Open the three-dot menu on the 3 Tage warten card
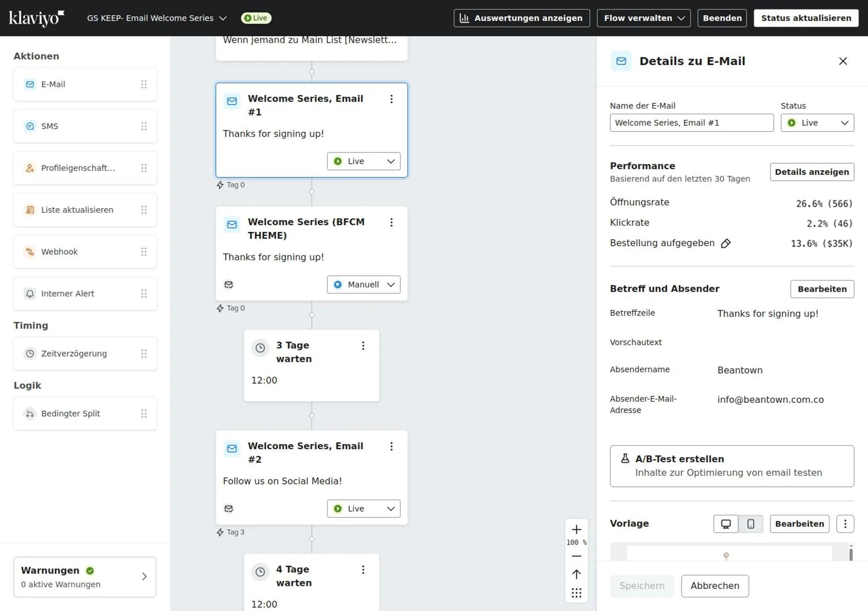Viewport: 868px width, 611px height. [x=363, y=346]
